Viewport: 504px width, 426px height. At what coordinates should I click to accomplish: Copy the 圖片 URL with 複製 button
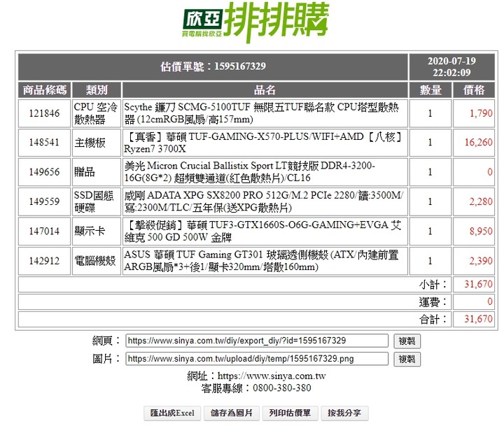point(407,359)
